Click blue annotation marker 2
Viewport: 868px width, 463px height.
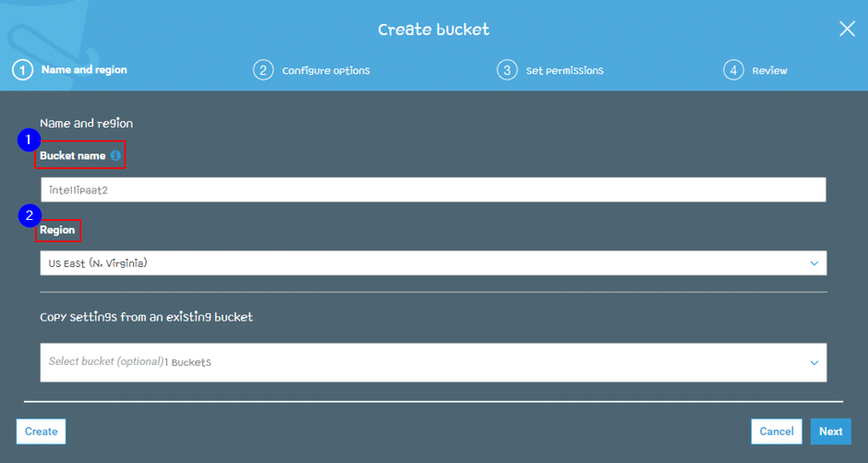pyautogui.click(x=30, y=215)
